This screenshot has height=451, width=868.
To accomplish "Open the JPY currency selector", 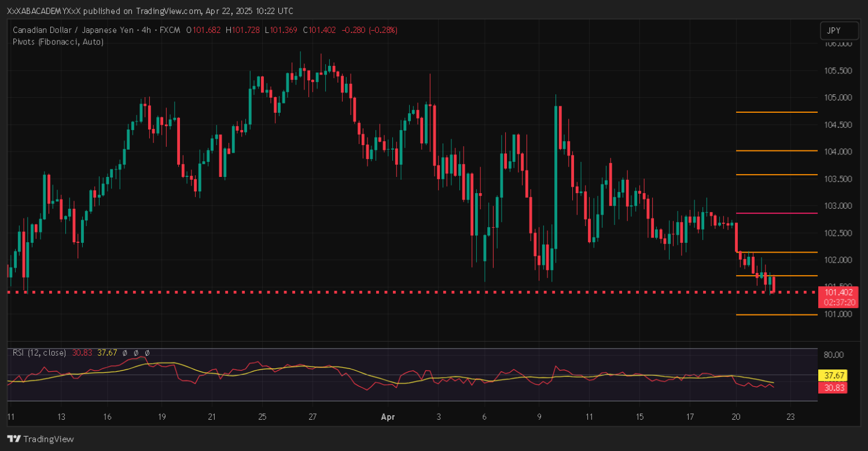I will coord(834,31).
